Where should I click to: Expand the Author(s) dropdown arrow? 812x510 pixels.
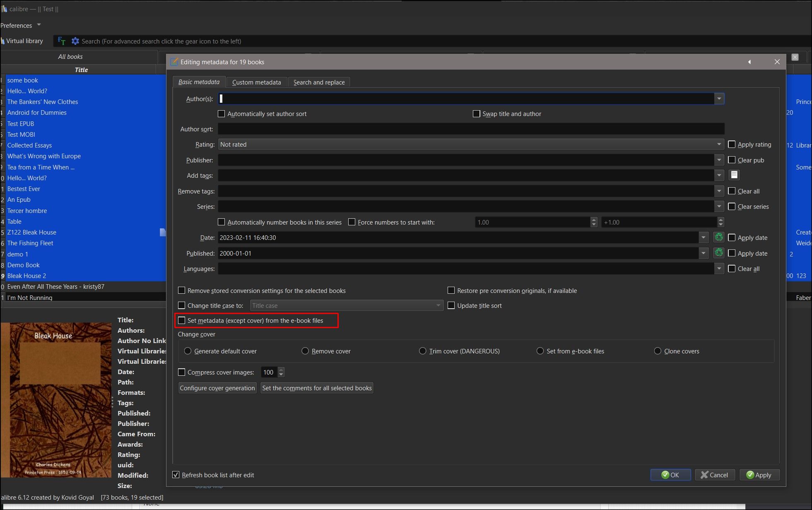click(719, 99)
